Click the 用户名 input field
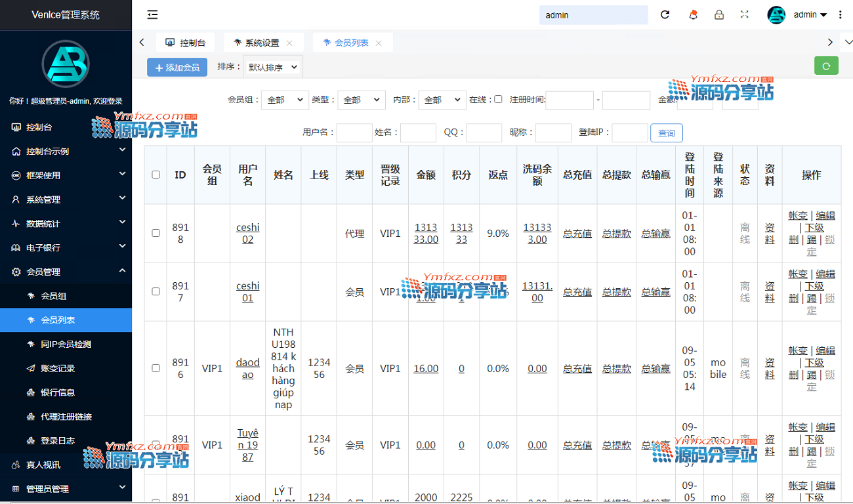The image size is (853, 504). (354, 133)
